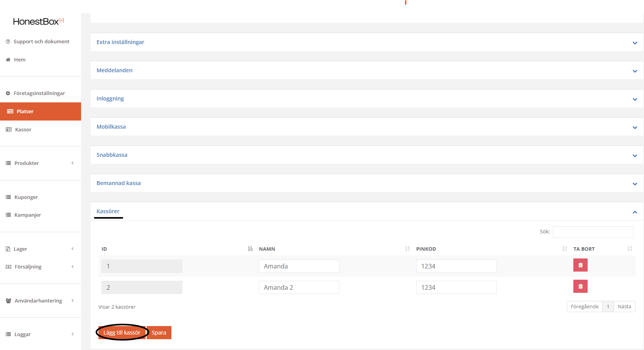Expand the Extra inställningar section
644x350 pixels.
click(634, 43)
